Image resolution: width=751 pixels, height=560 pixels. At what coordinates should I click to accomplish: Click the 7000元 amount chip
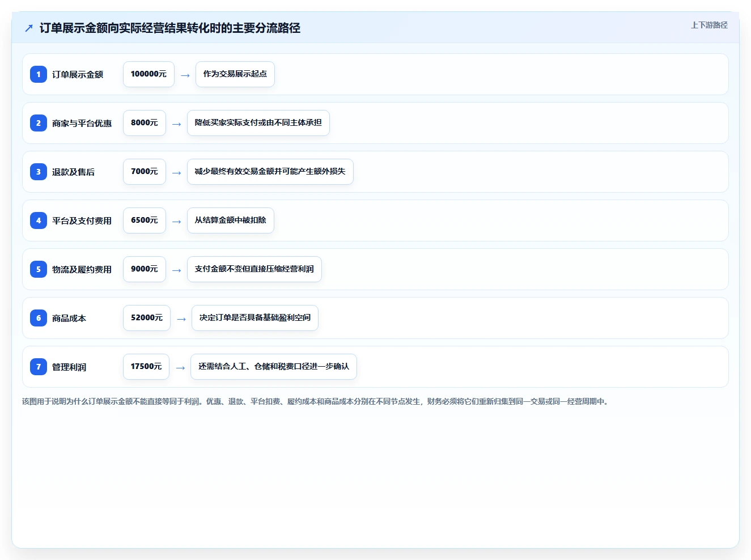(x=145, y=172)
